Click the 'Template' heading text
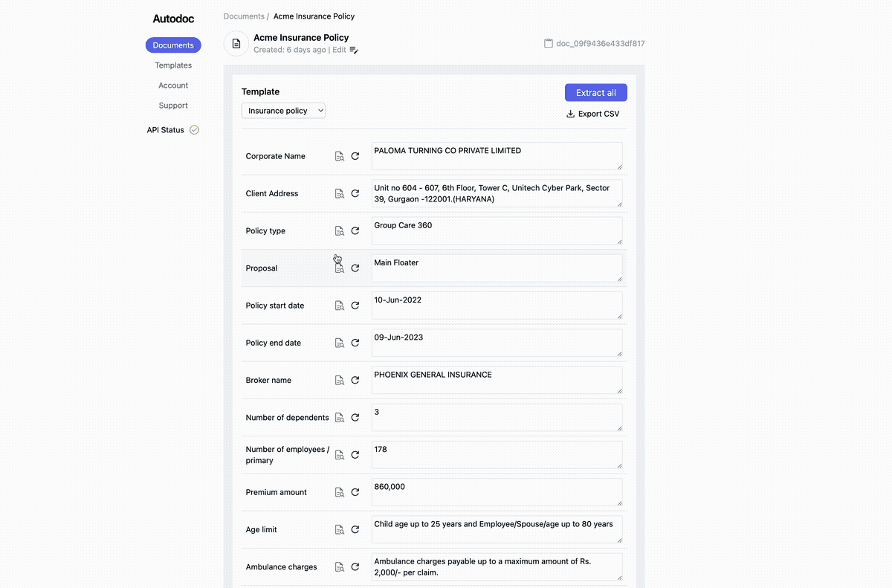This screenshot has height=588, width=892. click(x=260, y=92)
